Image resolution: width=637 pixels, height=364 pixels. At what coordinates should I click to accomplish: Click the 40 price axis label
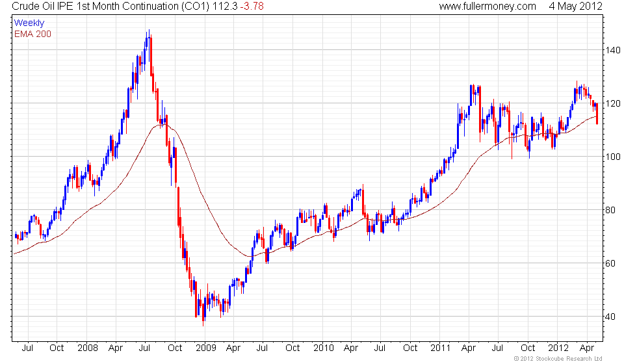point(610,317)
